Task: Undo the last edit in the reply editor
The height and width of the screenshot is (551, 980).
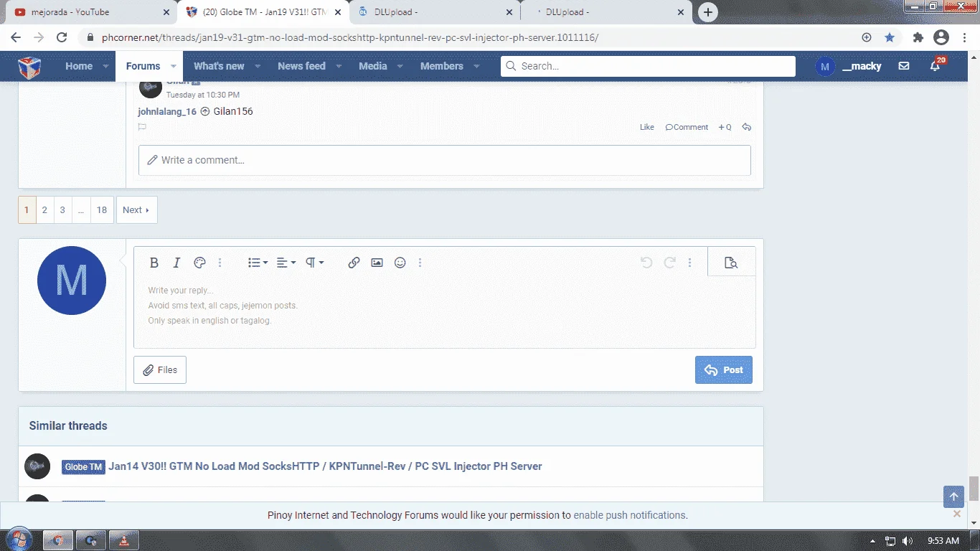Action: 646,263
